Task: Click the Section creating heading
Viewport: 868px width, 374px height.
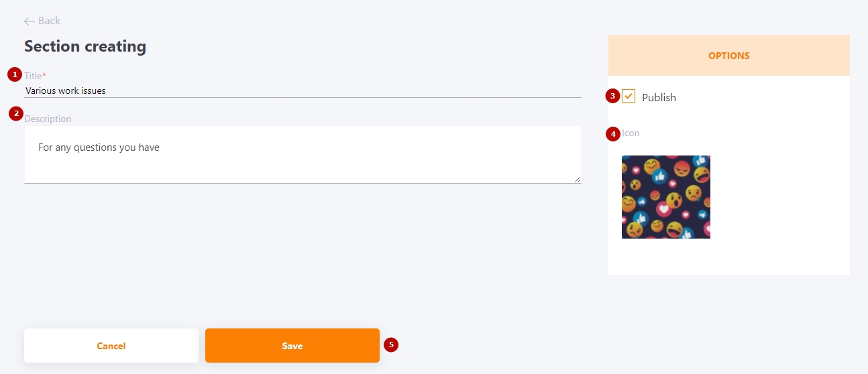Action: pyautogui.click(x=85, y=46)
